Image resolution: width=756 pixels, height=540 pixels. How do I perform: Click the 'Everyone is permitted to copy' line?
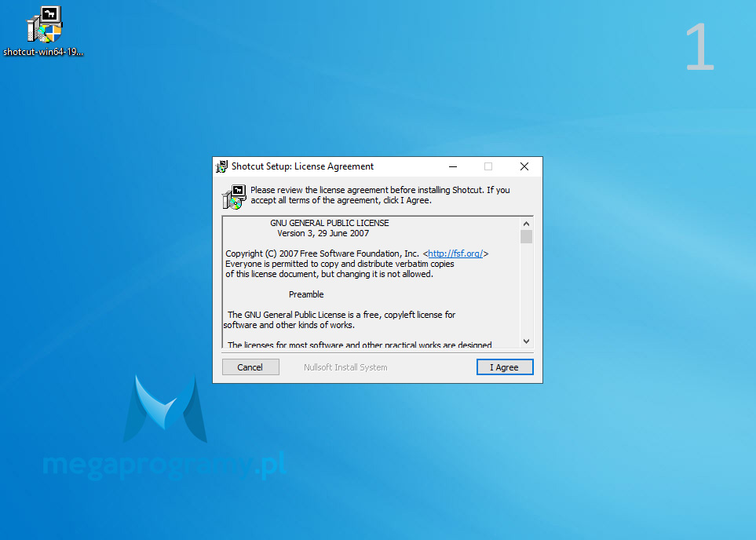click(x=340, y=264)
